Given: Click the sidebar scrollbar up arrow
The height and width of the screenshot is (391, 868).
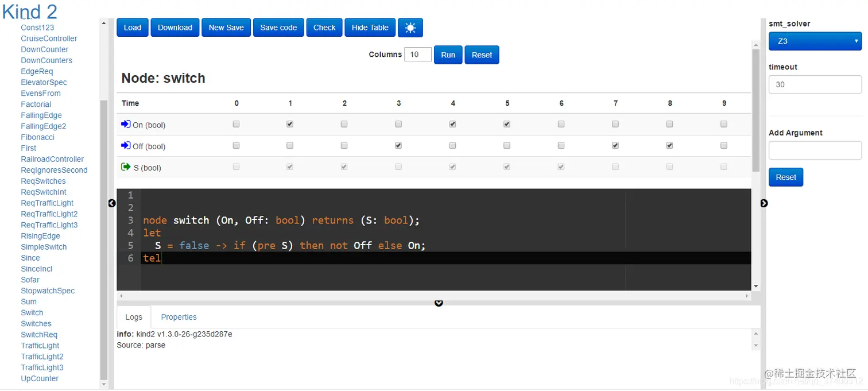Looking at the screenshot, I should (x=104, y=23).
